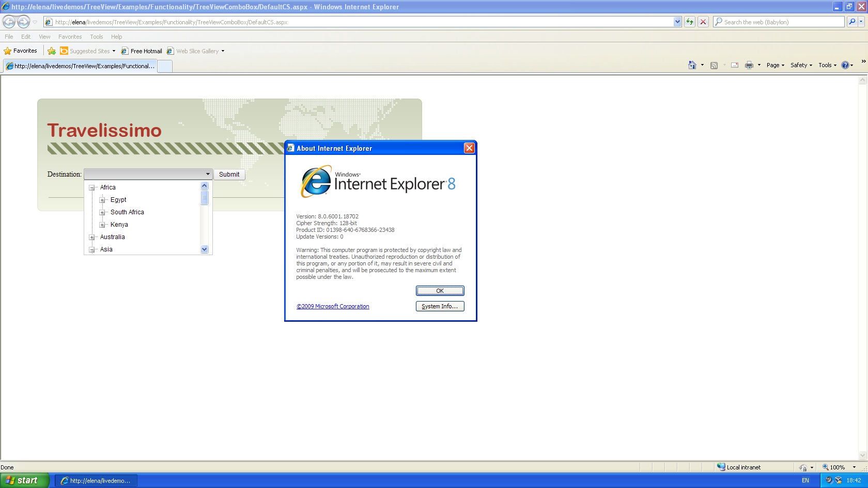Open the search provider dropdown arrow
The height and width of the screenshot is (488, 868).
click(x=861, y=22)
